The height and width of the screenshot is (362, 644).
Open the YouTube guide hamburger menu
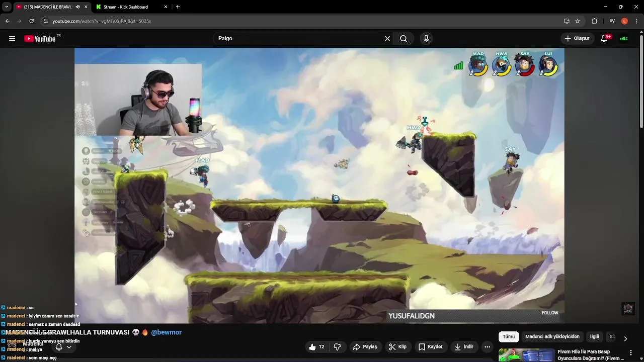(12, 39)
